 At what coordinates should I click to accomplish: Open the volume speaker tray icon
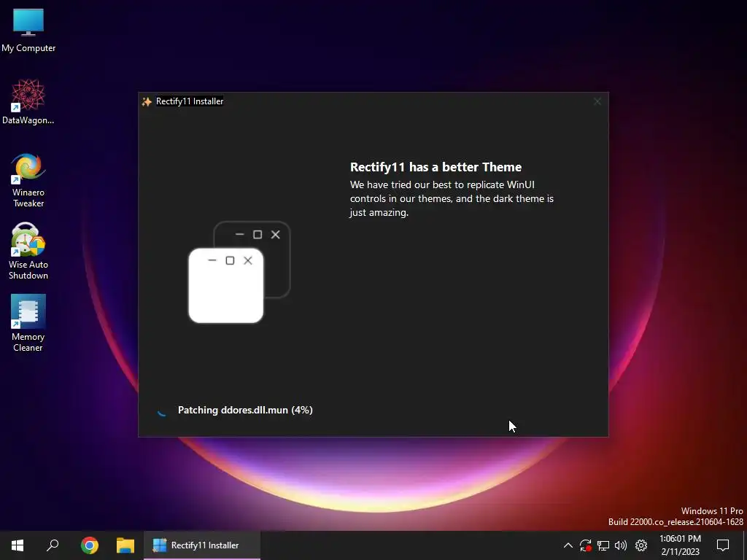[621, 545]
